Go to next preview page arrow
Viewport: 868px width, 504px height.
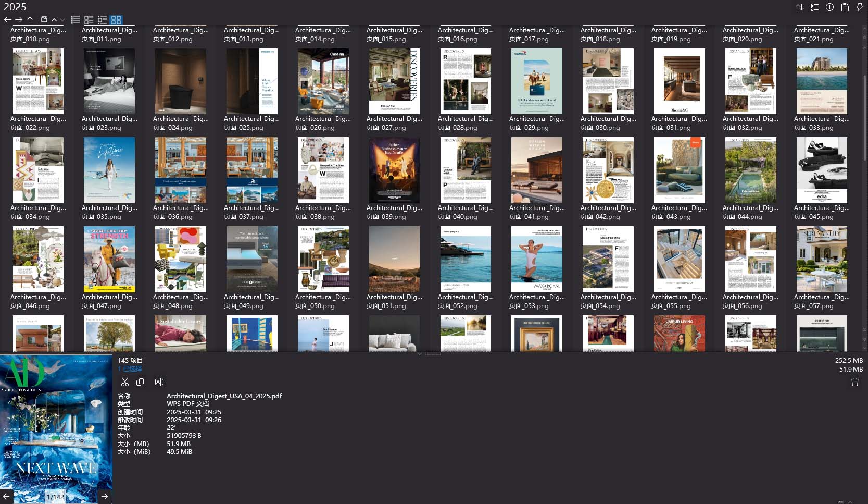click(104, 496)
